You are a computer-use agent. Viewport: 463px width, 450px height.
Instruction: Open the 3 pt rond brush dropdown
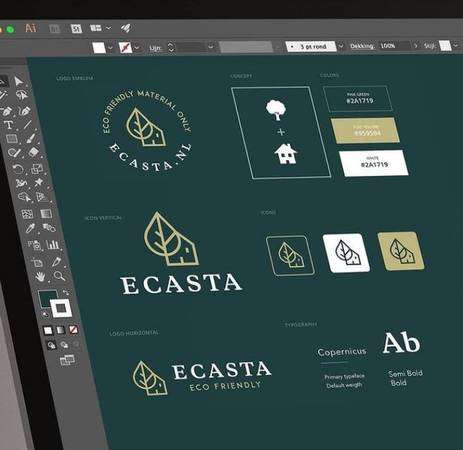[x=341, y=46]
